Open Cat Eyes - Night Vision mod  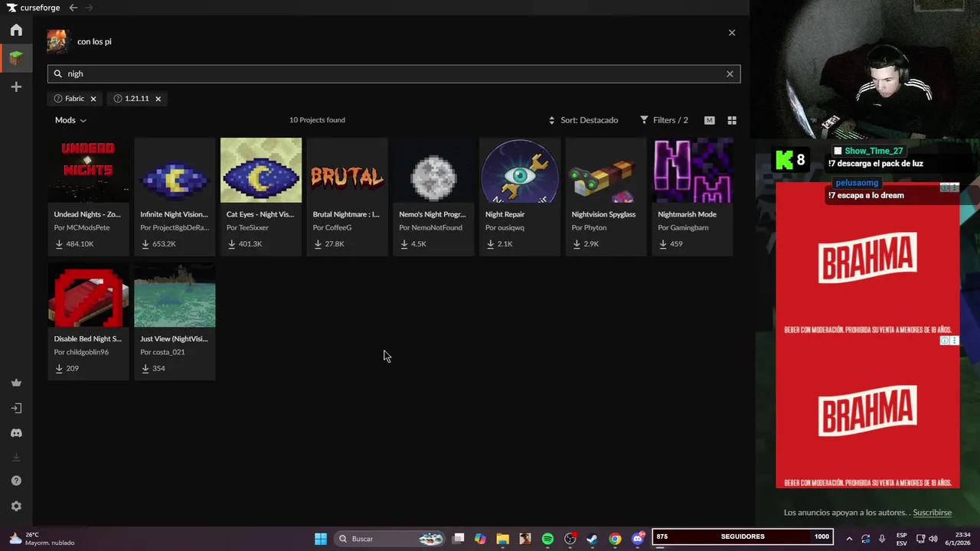[x=261, y=196]
